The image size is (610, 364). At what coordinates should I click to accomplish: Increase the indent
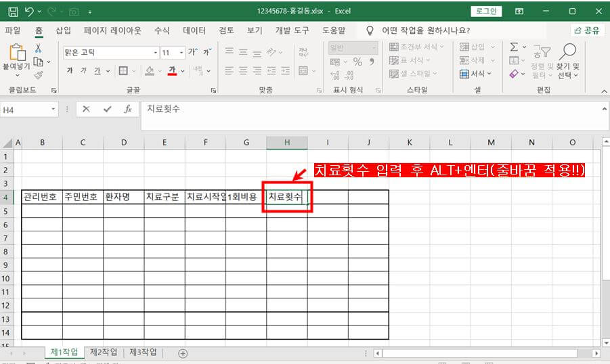coord(286,70)
